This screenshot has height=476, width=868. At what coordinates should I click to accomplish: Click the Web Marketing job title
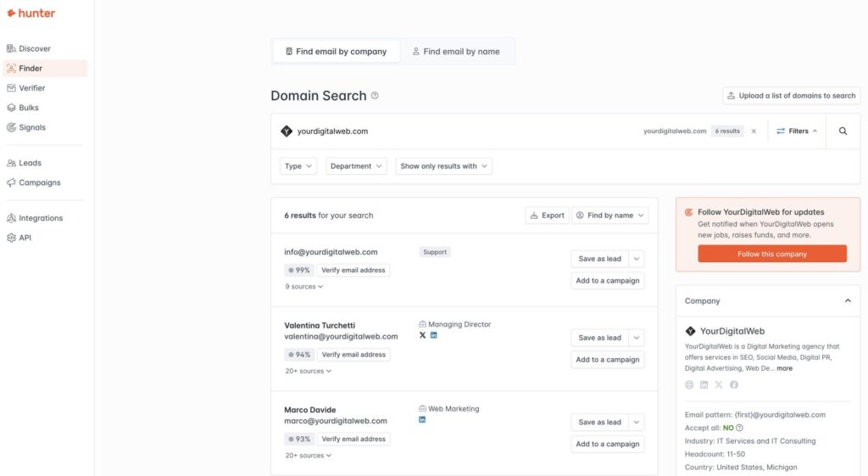click(x=453, y=409)
